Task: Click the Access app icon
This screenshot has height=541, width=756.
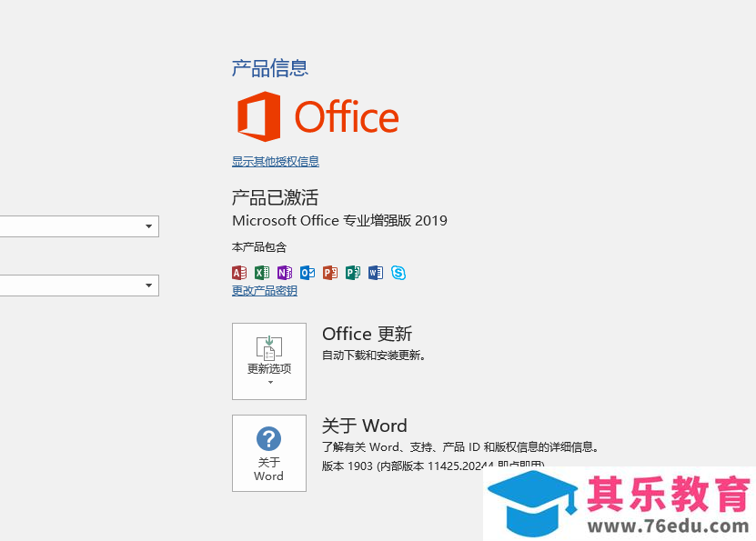Action: (x=239, y=273)
